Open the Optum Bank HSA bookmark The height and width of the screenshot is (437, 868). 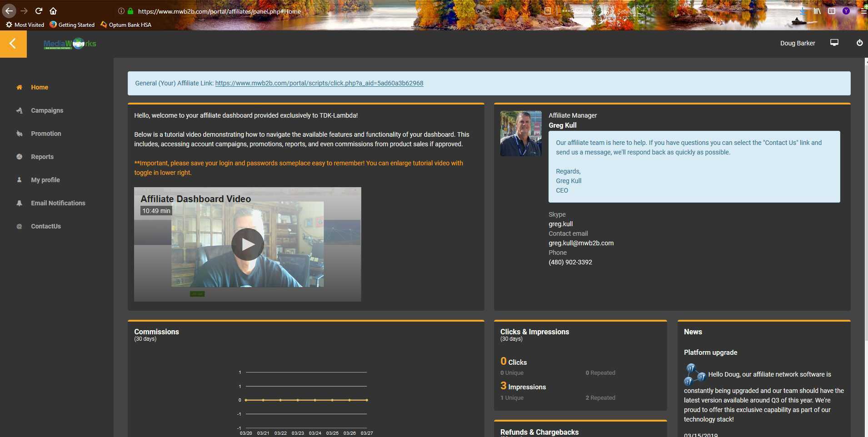click(x=126, y=25)
